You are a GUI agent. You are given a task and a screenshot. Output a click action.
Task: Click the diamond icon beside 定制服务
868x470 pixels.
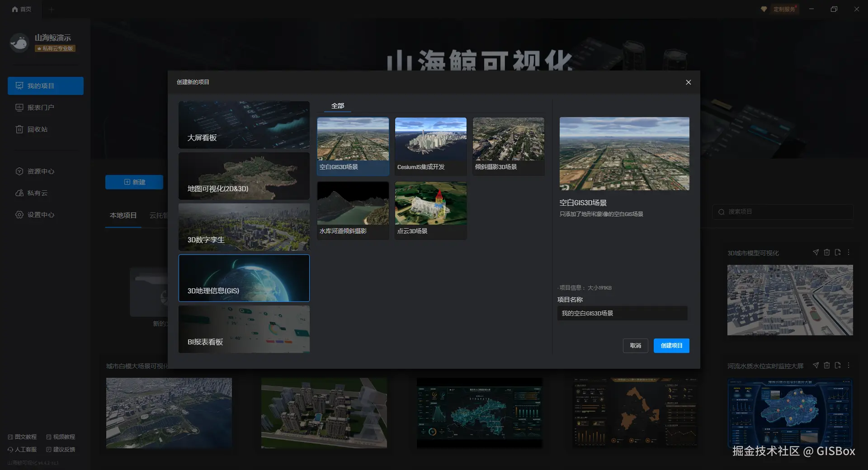pos(764,9)
